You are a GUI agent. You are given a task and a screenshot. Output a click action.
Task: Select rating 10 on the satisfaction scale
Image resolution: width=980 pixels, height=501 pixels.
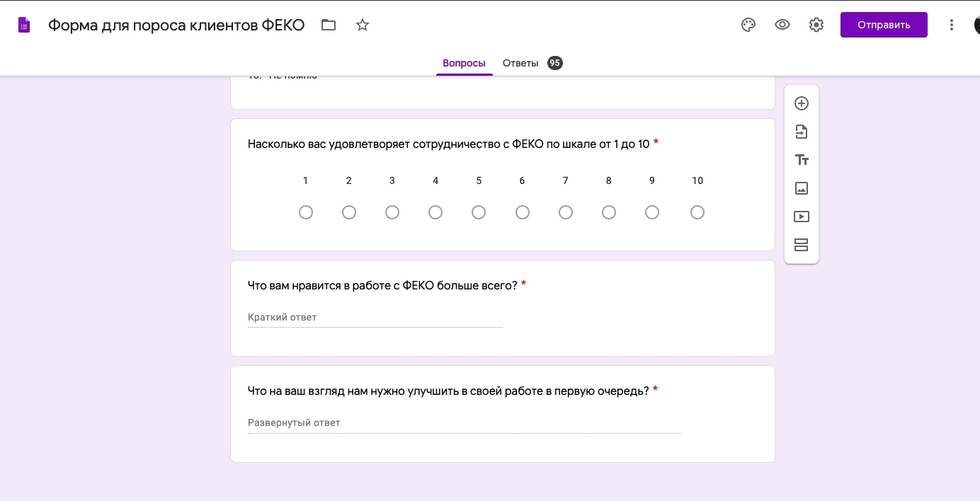point(697,212)
